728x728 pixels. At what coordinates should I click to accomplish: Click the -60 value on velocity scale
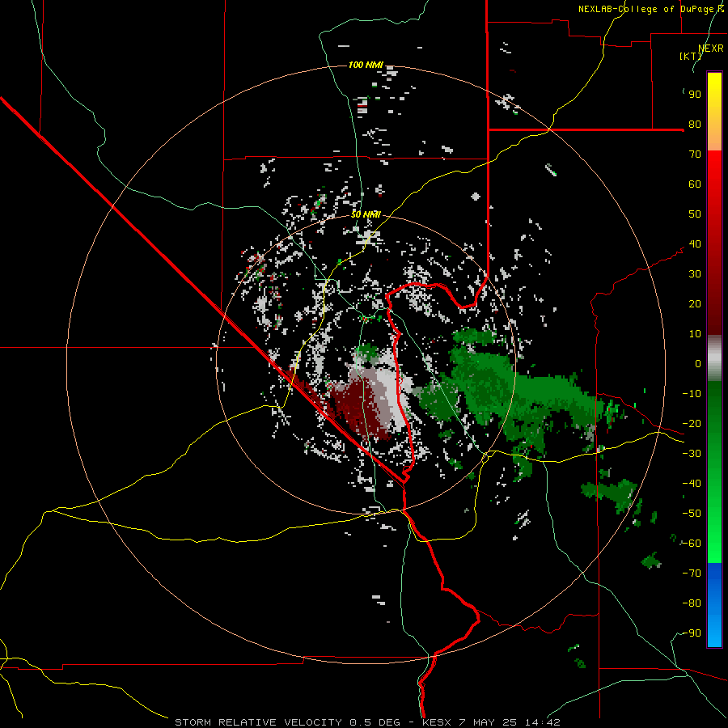click(x=692, y=544)
